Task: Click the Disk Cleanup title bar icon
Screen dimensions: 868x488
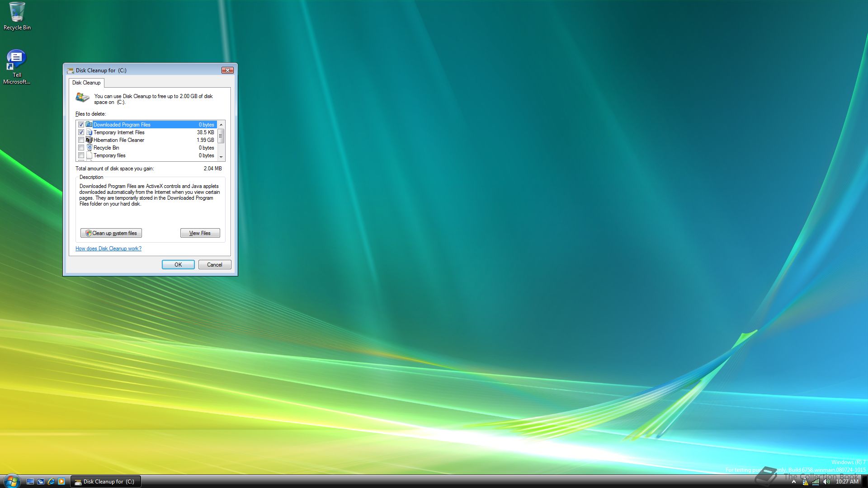Action: tap(71, 70)
